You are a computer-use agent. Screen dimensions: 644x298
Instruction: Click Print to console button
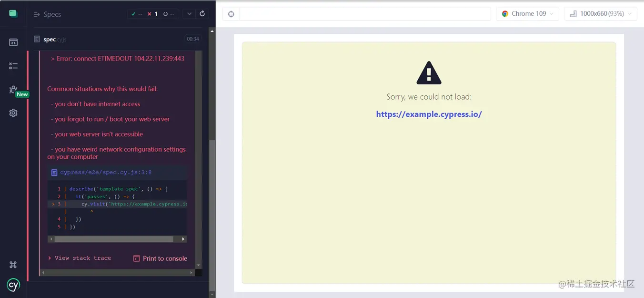(x=160, y=258)
